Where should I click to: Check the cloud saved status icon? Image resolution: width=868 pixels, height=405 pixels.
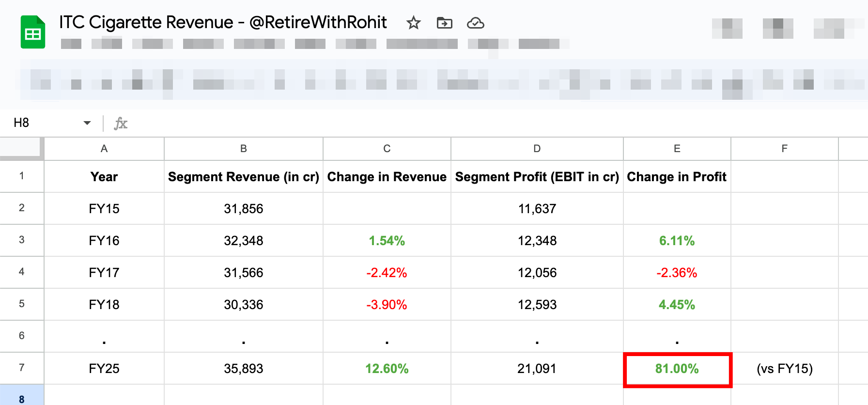pyautogui.click(x=475, y=23)
